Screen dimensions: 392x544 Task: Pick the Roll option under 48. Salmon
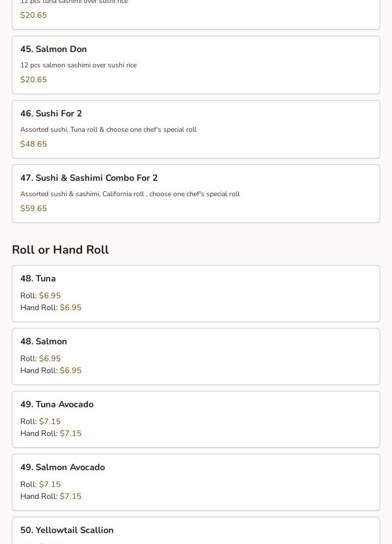49,359
